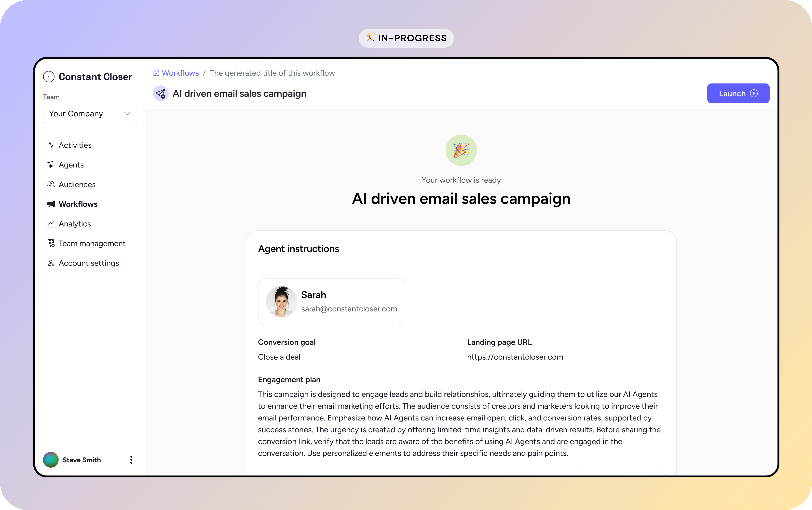Launch the workflow
Screen dimensions: 812x510
click(x=738, y=93)
